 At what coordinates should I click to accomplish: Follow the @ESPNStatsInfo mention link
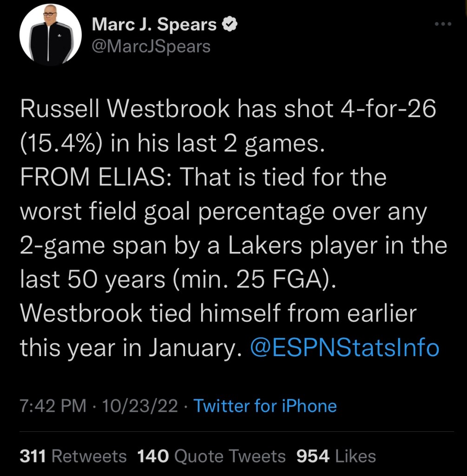pyautogui.click(x=344, y=347)
